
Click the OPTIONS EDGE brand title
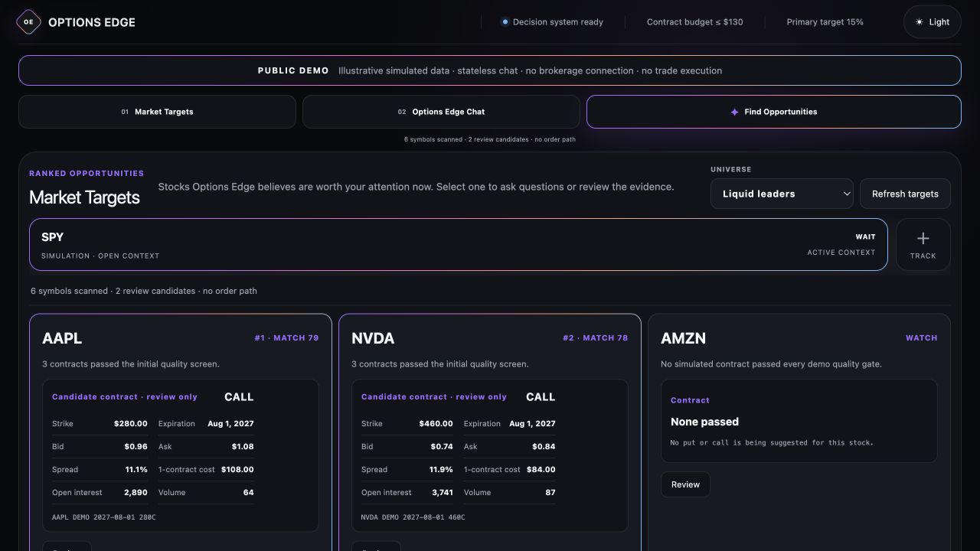pyautogui.click(x=92, y=22)
